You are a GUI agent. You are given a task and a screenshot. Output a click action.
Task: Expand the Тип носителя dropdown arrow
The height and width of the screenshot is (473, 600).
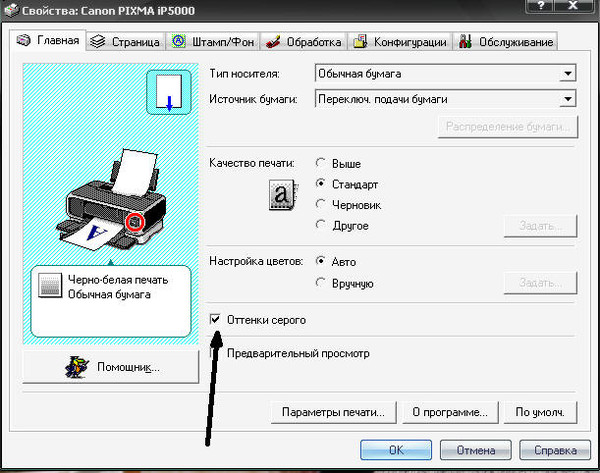[x=568, y=73]
